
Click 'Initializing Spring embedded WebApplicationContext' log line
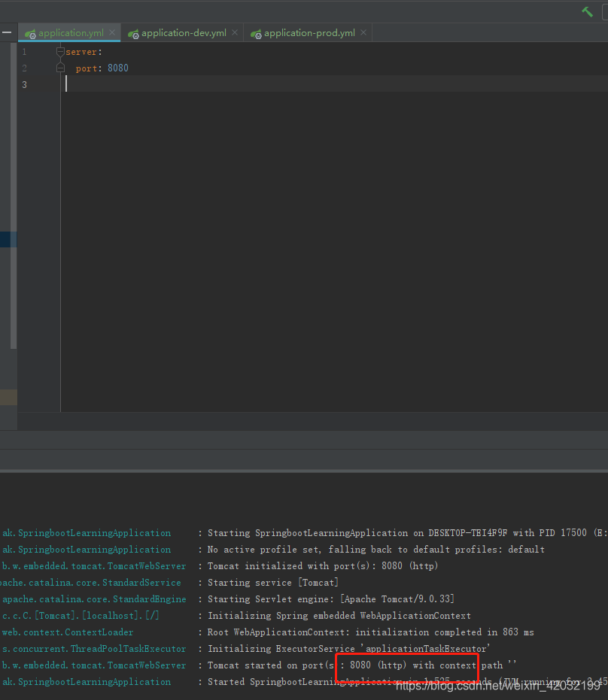click(339, 616)
